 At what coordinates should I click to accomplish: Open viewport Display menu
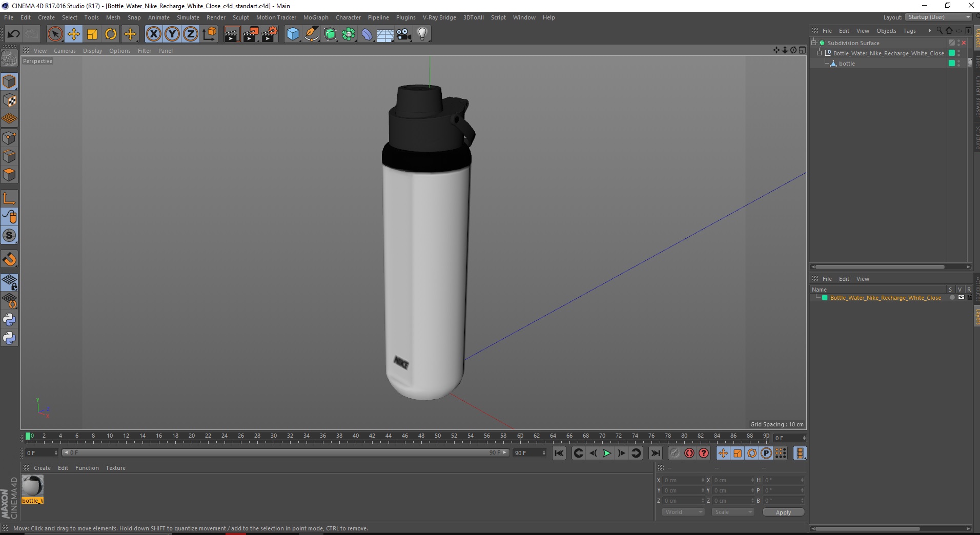pos(93,51)
